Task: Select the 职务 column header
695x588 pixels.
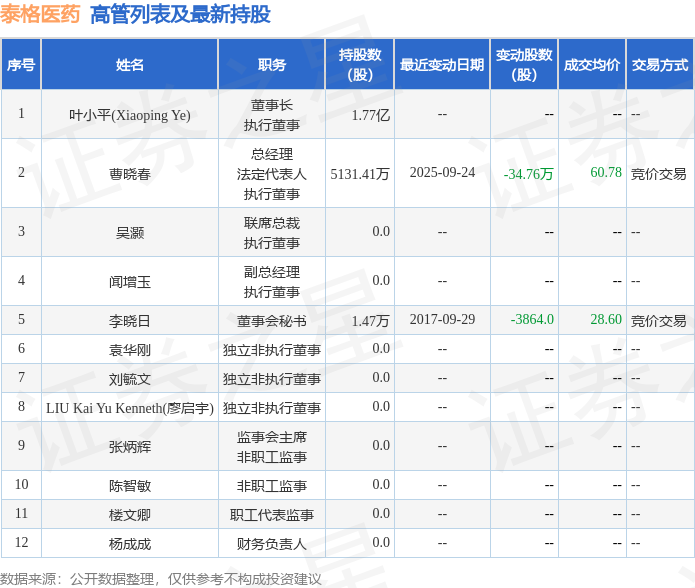Action: pyautogui.click(x=272, y=65)
